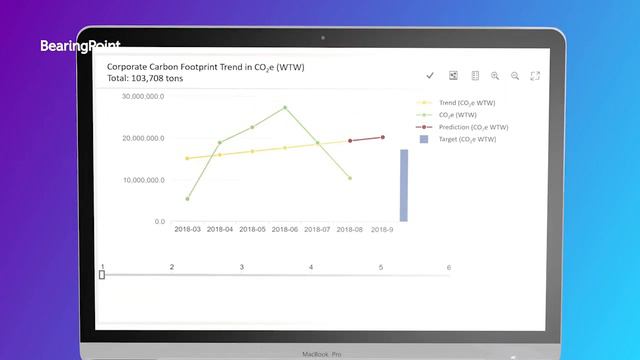Select step 5 on the slider
Viewport: 640px width, 360px height.
(381, 267)
